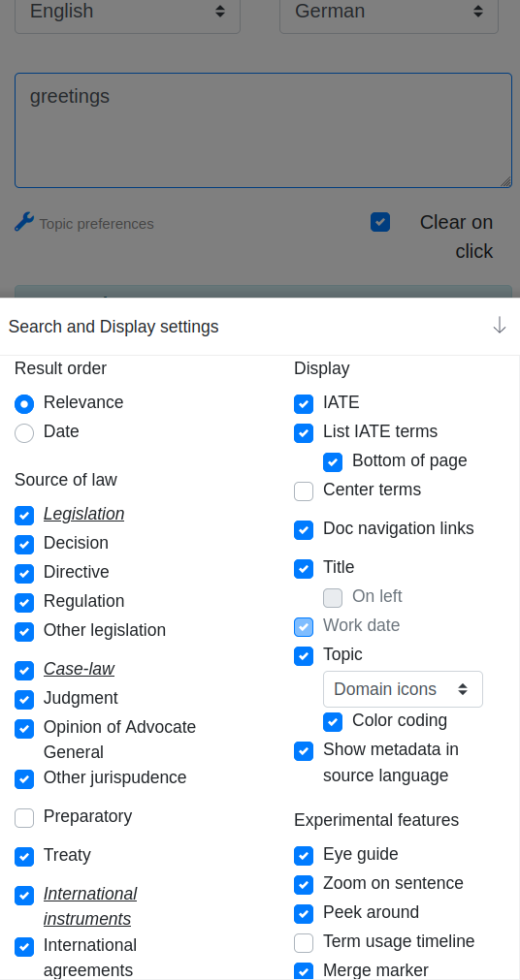Open the German target language dropdown
The height and width of the screenshot is (980, 520).
click(389, 12)
